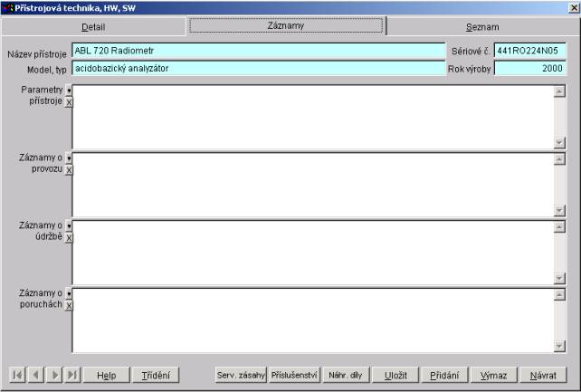This screenshot has width=581, height=392.
Task: Click X button beside Záznamy o poruchách
Action: point(70,306)
